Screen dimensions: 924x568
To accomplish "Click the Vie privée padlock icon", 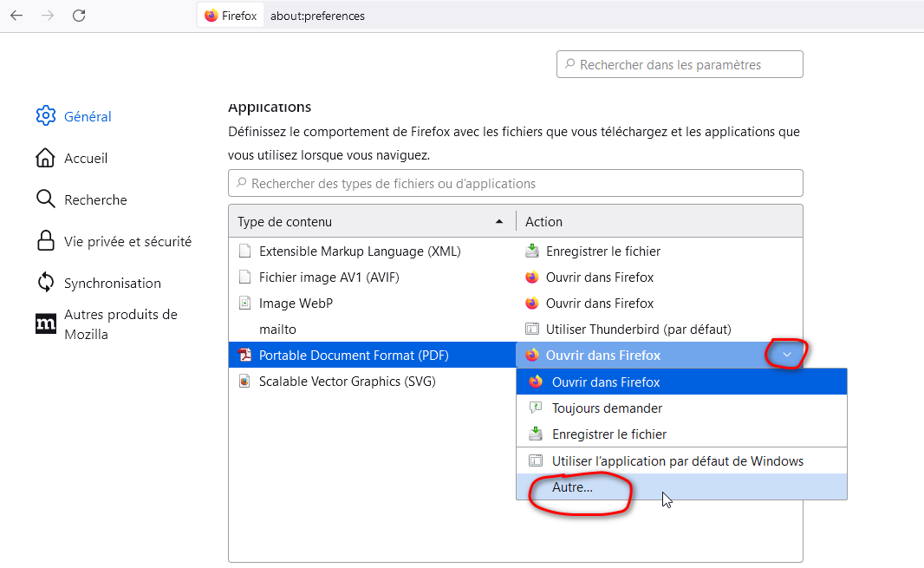I will (x=46, y=241).
